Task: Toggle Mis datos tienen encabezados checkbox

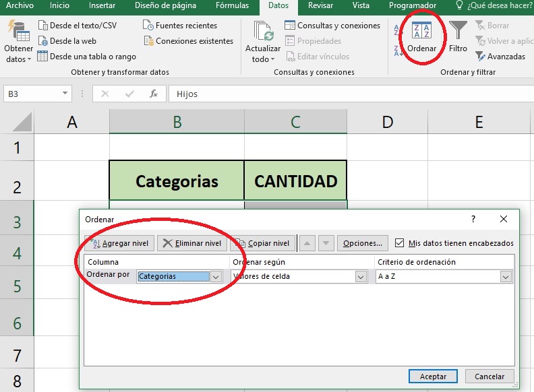Action: click(400, 243)
